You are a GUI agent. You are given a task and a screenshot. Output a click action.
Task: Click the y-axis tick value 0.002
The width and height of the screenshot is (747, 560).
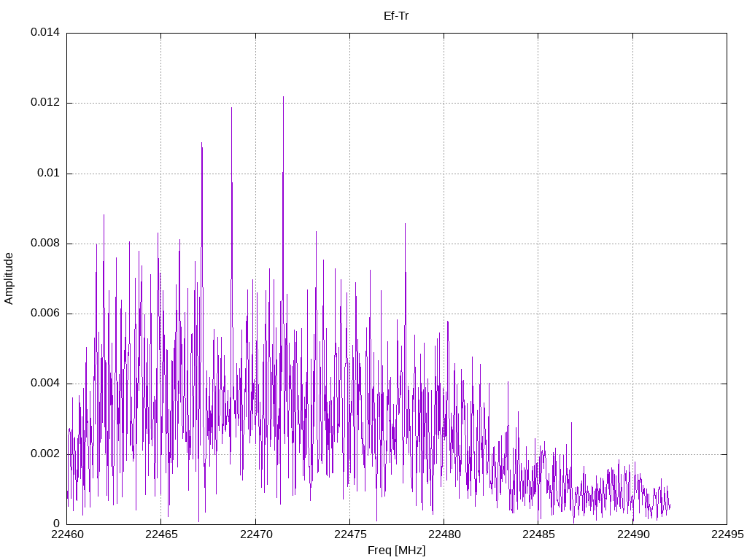(45, 454)
